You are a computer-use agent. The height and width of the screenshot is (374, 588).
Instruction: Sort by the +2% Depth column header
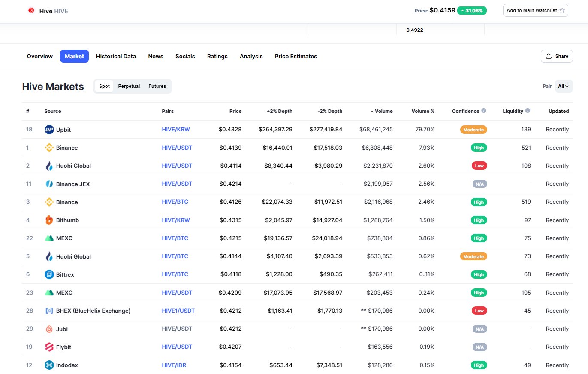coord(279,111)
